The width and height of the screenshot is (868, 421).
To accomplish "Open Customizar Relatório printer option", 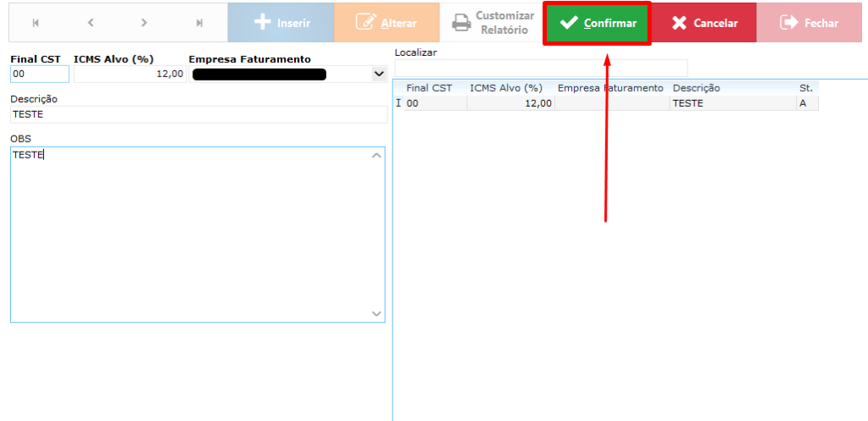I will coord(492,23).
